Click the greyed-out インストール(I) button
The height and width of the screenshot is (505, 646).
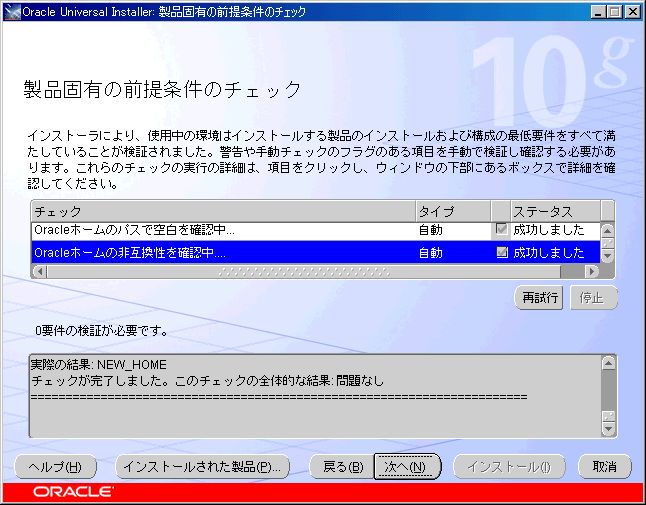click(x=509, y=466)
